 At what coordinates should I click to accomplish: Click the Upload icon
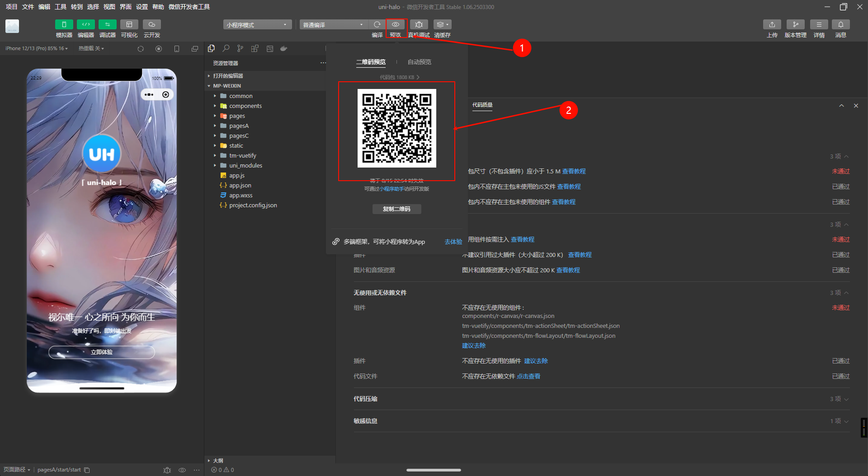772,24
